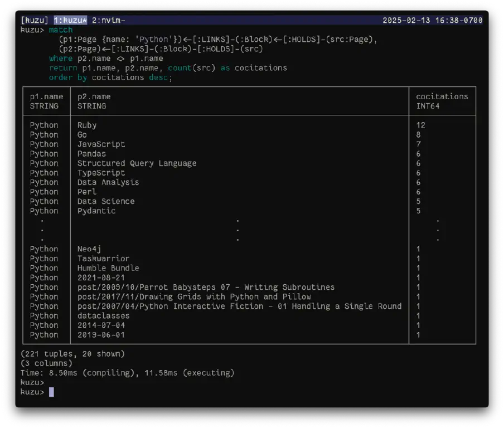Click the Neo4j result entry

[89, 249]
